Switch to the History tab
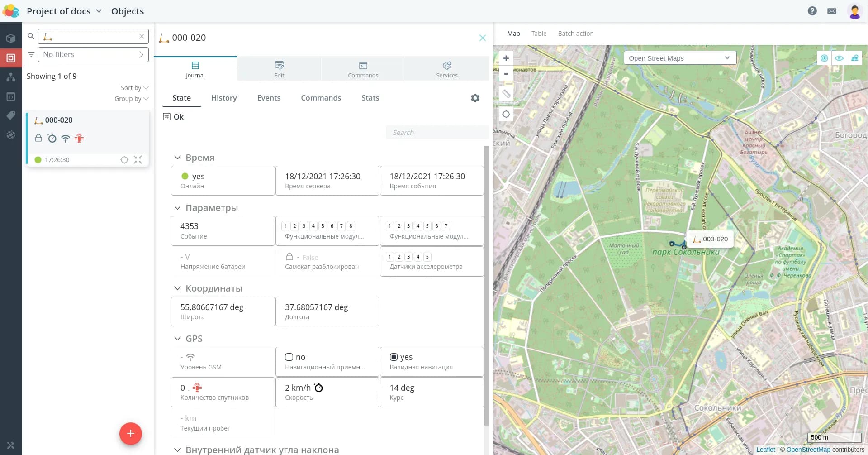The image size is (868, 455). [x=224, y=98]
